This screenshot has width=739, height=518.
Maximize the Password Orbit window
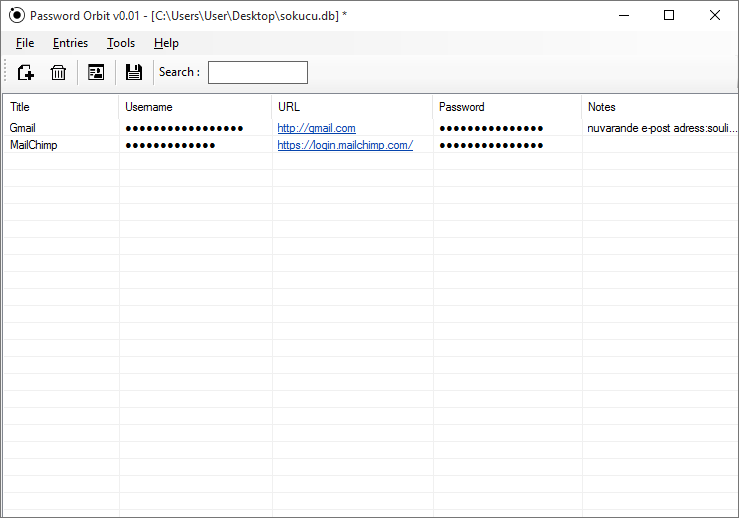tap(669, 16)
